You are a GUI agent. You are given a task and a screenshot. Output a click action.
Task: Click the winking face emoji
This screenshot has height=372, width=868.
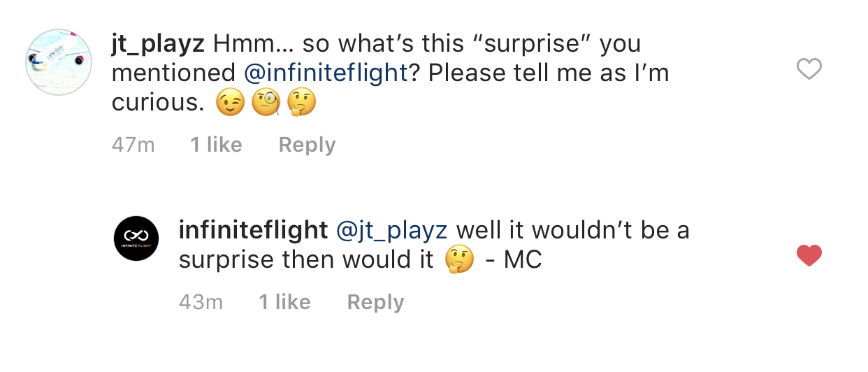[231, 103]
